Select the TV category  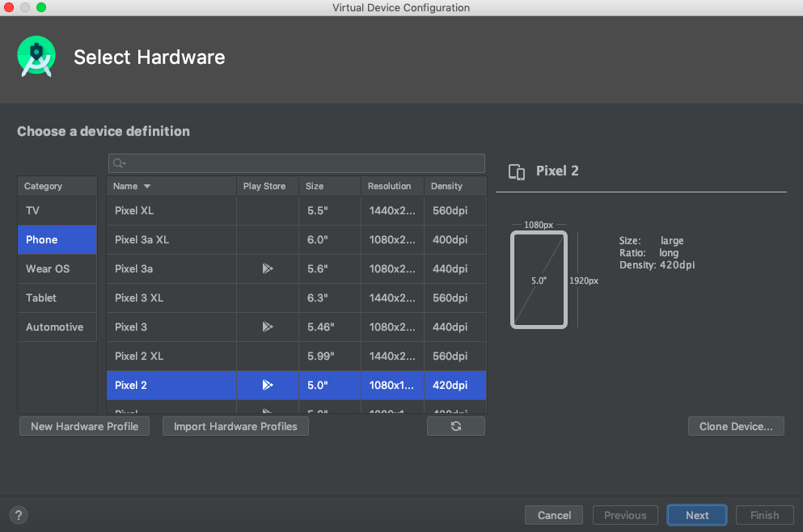57,210
